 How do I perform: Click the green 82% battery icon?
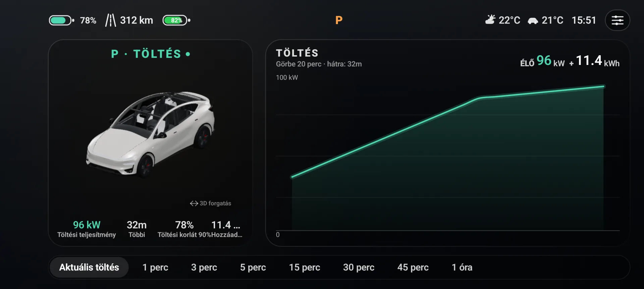pos(176,20)
